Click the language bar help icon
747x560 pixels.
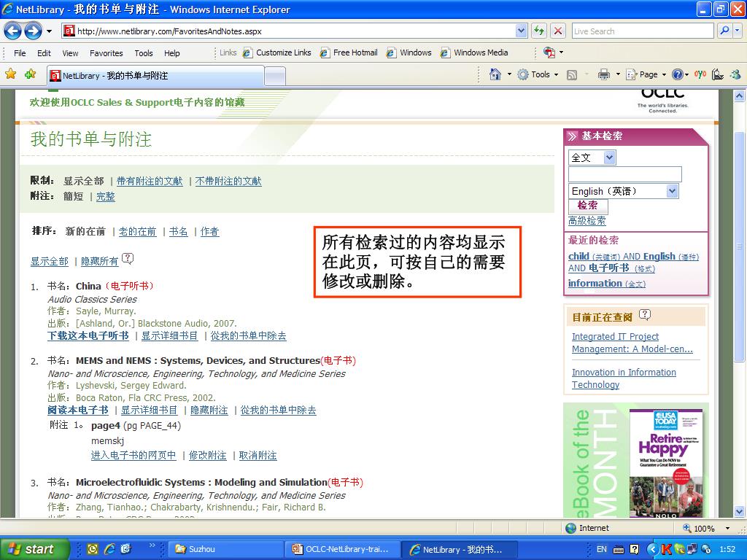click(634, 549)
